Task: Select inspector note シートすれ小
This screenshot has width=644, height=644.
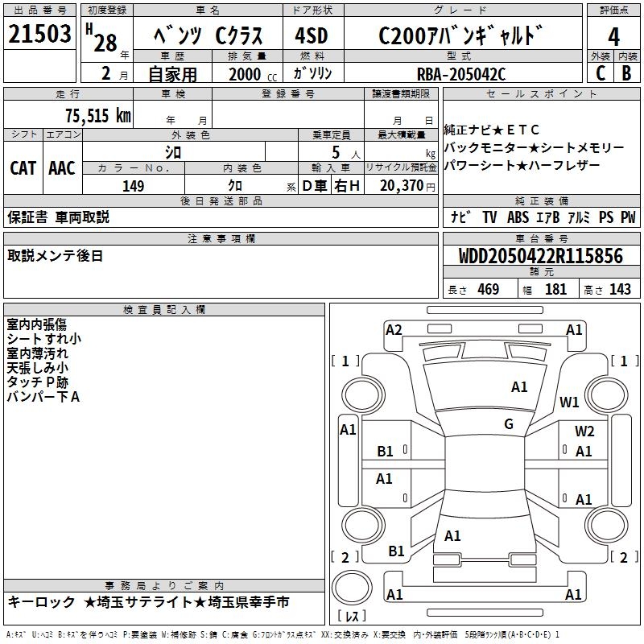Action: click(44, 339)
